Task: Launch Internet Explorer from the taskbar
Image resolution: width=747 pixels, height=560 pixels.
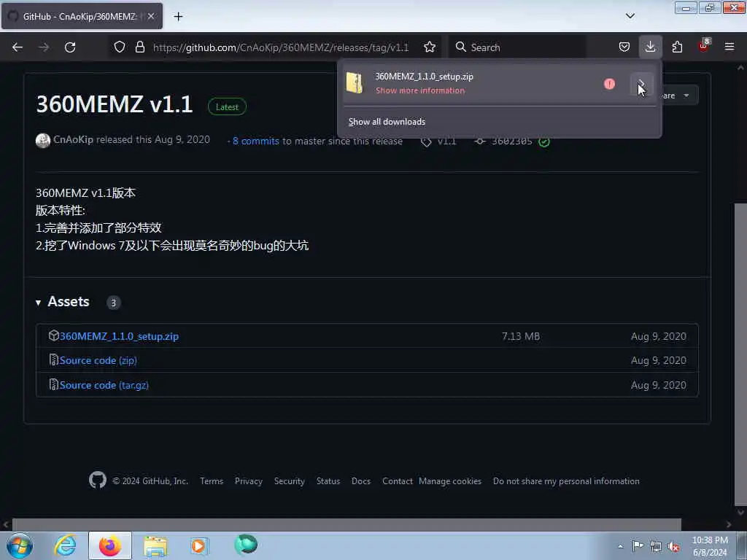Action: (x=65, y=545)
